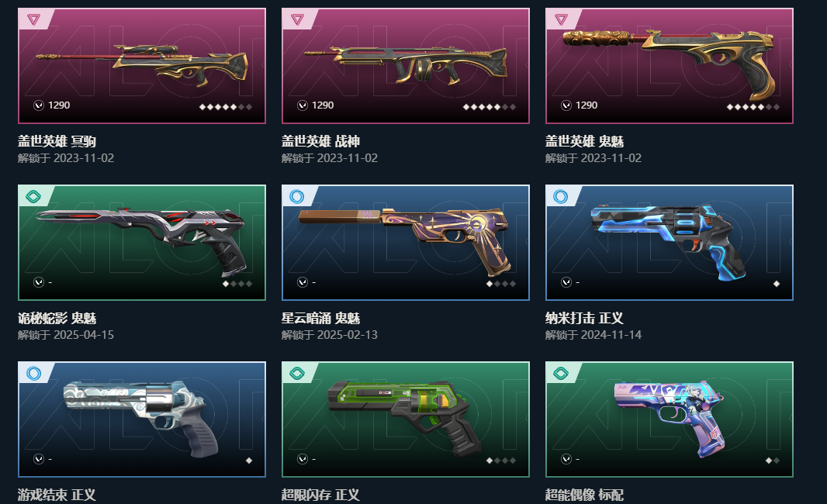Click the VP currency icon on 盖世英雄 战神 card
Screen dimensions: 827x504
pyautogui.click(x=303, y=105)
